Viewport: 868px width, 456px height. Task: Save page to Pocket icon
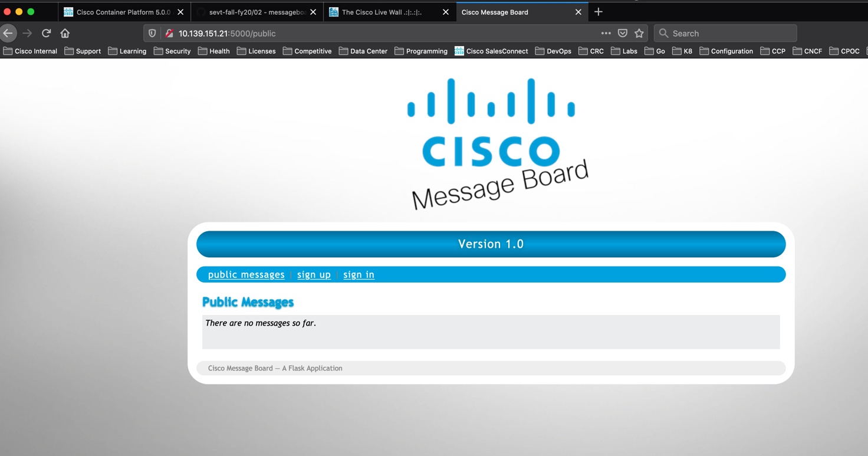tap(623, 34)
